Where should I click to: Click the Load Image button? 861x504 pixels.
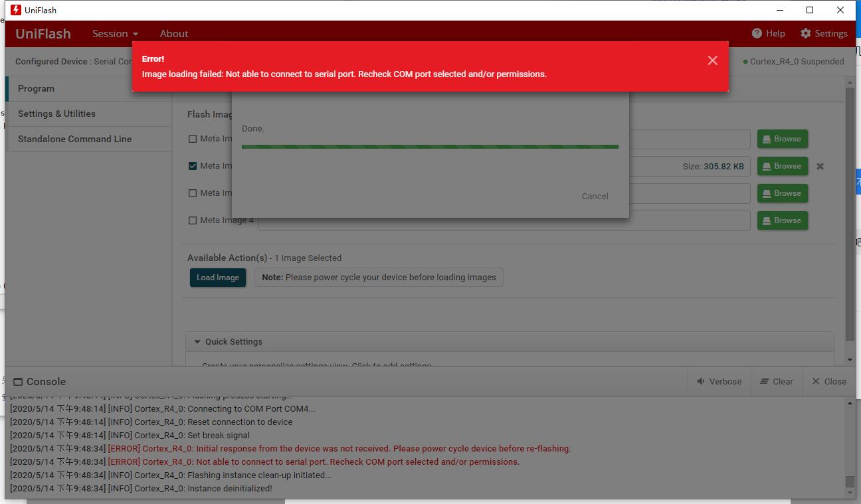click(218, 278)
